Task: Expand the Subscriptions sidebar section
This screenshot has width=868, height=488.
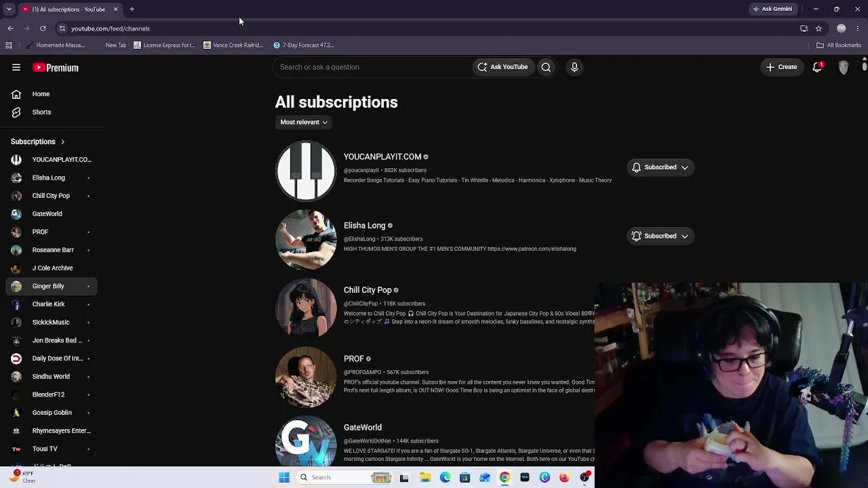Action: pos(37,142)
